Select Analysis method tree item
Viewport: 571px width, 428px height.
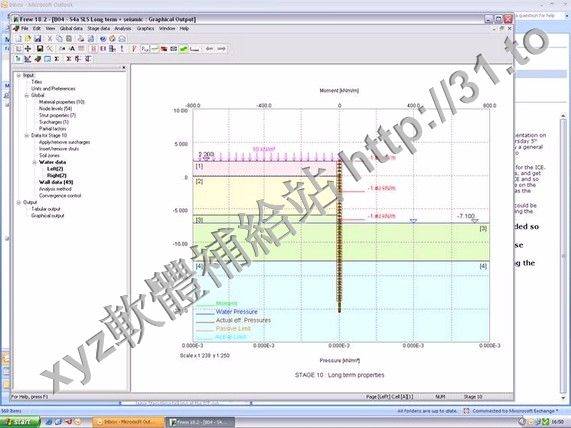pyautogui.click(x=55, y=189)
